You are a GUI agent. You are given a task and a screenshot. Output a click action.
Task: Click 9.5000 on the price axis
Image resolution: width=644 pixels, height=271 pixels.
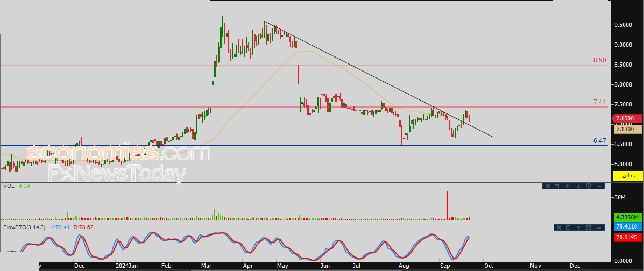coord(623,25)
